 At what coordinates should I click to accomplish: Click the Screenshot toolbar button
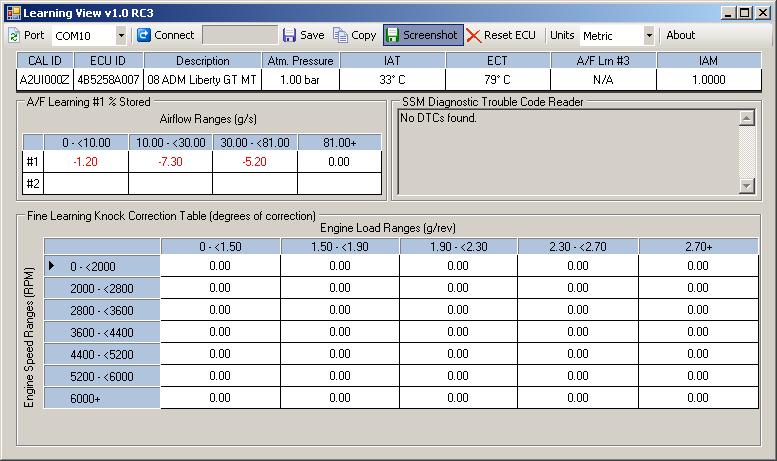[421, 35]
